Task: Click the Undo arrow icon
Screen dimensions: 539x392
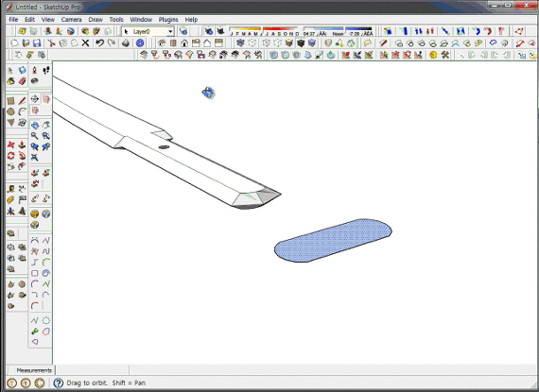Action: click(99, 43)
